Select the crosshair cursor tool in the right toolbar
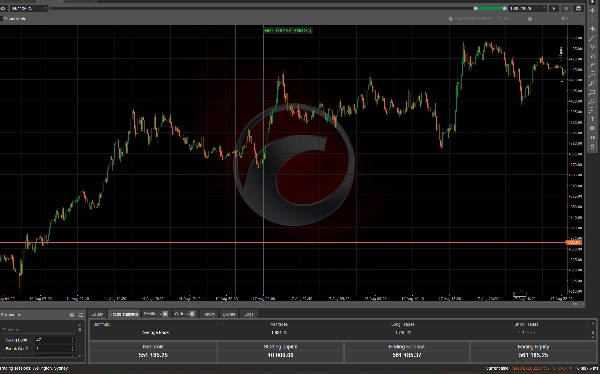The width and height of the screenshot is (600, 374). [592, 10]
